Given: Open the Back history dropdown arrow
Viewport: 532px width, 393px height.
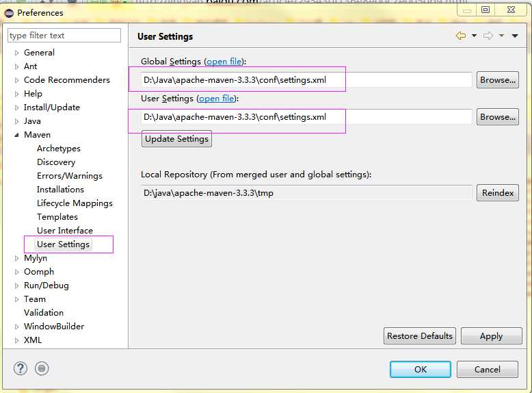Looking at the screenshot, I should coord(474,36).
